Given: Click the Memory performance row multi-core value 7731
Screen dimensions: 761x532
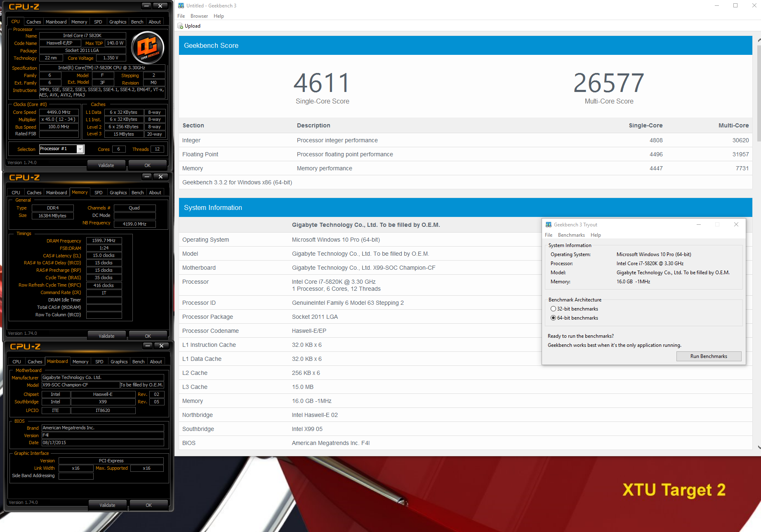Looking at the screenshot, I should click(742, 168).
